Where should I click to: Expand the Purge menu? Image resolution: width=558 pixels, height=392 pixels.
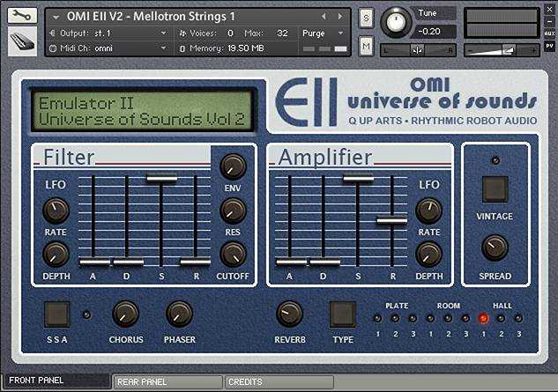[324, 33]
